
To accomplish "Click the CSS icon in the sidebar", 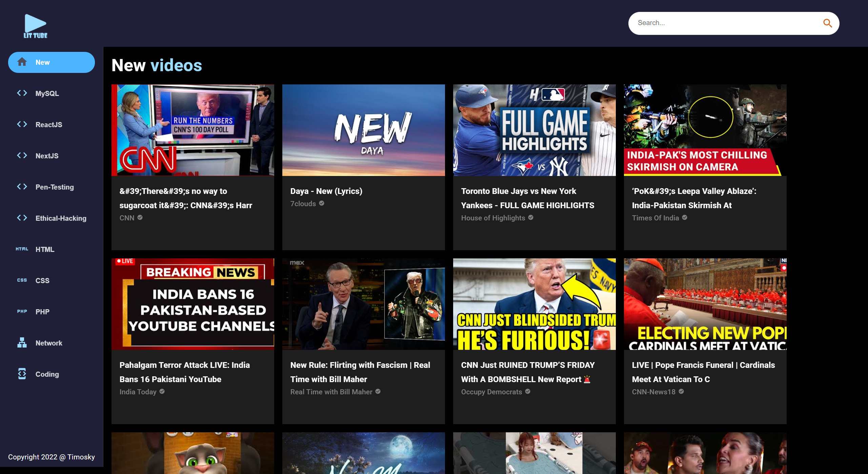I will point(22,280).
